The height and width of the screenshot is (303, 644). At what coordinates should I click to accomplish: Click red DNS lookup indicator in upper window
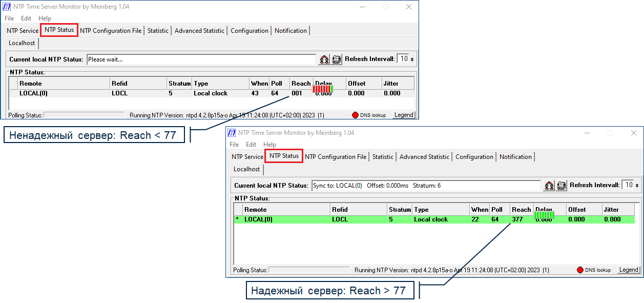(356, 115)
